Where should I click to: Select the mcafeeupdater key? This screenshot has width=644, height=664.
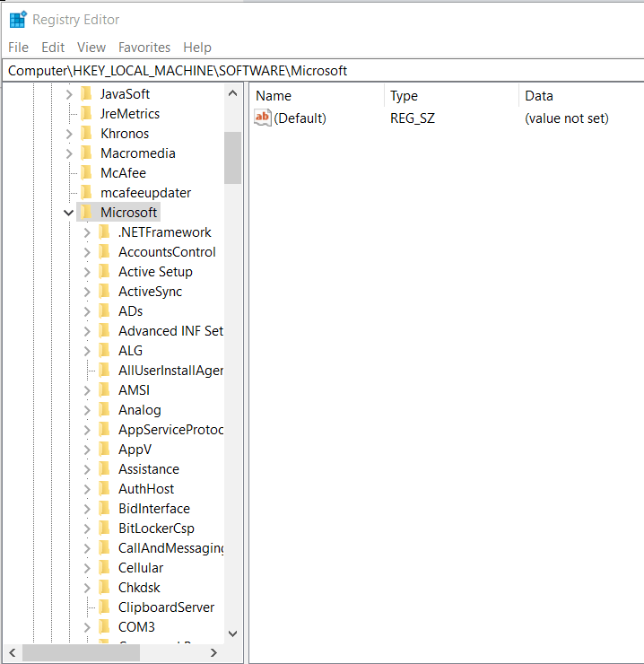(x=145, y=193)
